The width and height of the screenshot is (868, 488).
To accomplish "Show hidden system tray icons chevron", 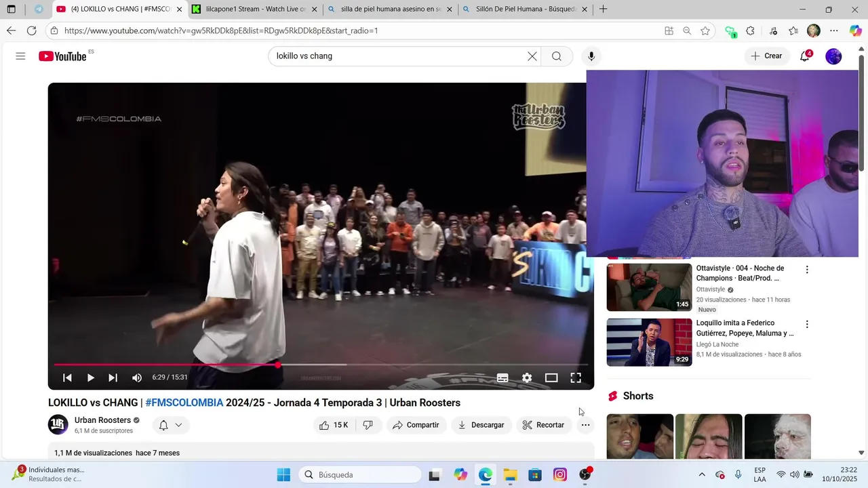I will [x=702, y=474].
